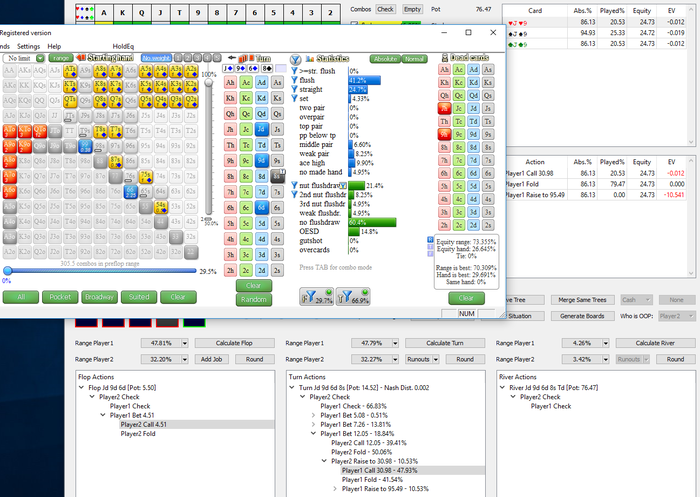The width and height of the screenshot is (700, 497).
Task: Click the 8s card in Turn card grid
Action: tap(277, 176)
